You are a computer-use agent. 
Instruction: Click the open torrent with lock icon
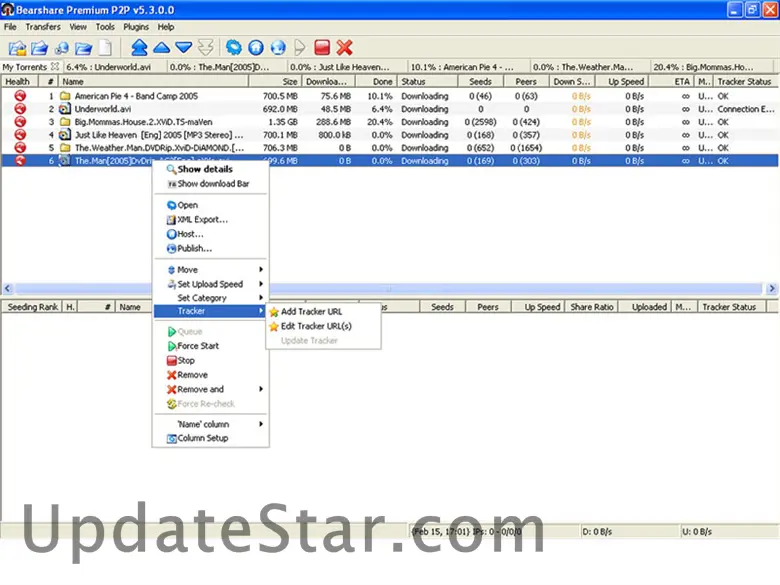pos(17,48)
